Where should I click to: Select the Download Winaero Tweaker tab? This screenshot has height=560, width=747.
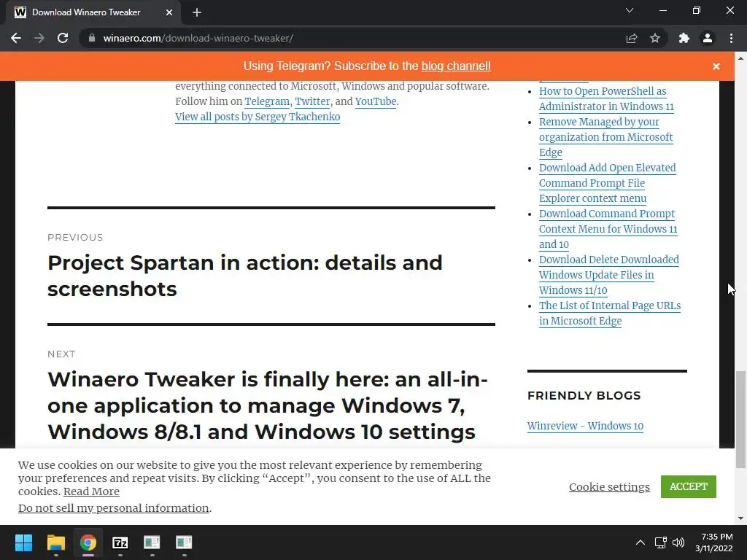point(93,12)
